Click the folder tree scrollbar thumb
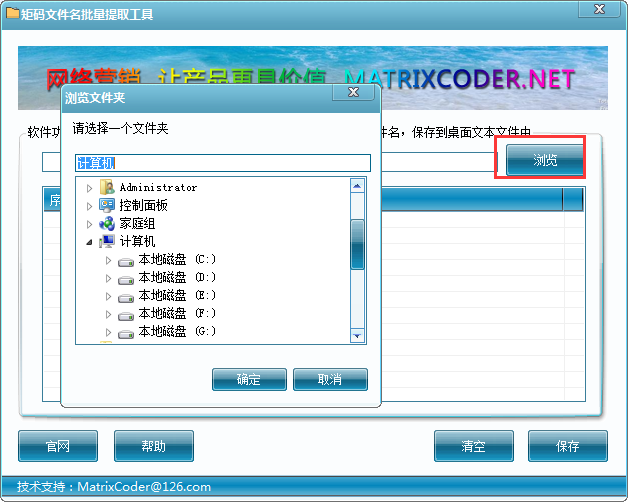Screen dimensions: 628x502 (357, 244)
